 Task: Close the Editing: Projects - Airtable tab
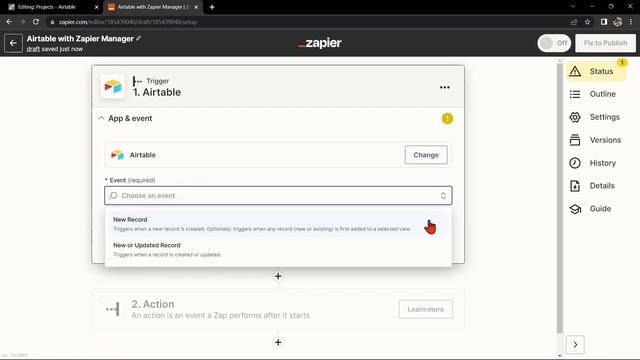[96, 7]
